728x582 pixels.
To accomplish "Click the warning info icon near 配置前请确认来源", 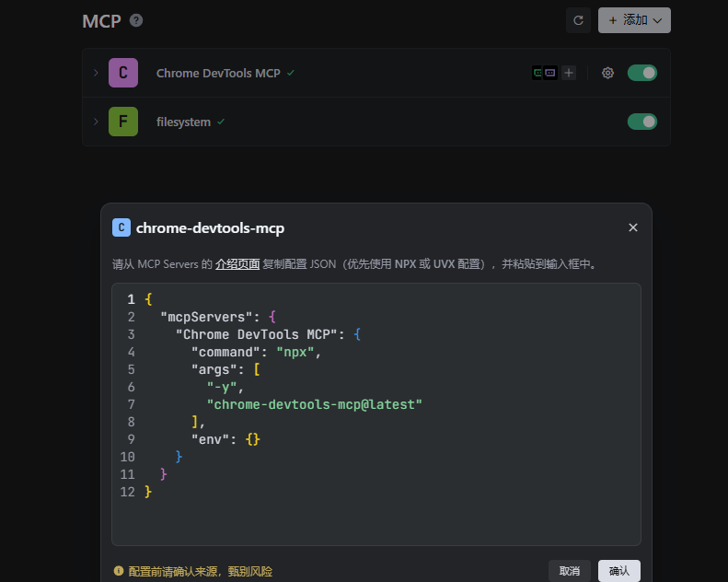I will pos(119,571).
